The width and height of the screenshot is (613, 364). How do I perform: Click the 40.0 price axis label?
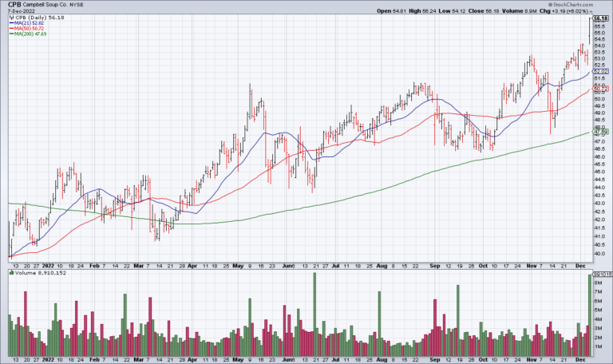599,253
